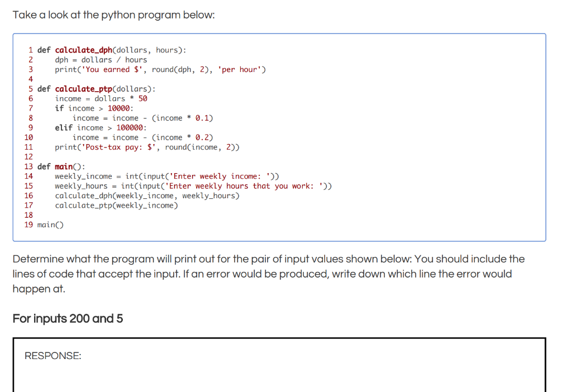Click line number 13 in the code gutter

[x=28, y=166]
